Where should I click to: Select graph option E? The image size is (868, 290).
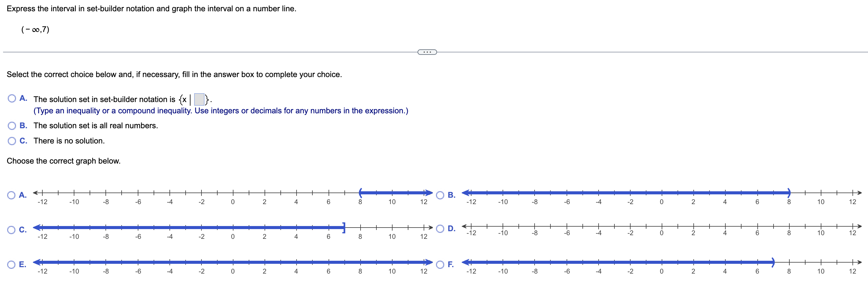click(12, 265)
